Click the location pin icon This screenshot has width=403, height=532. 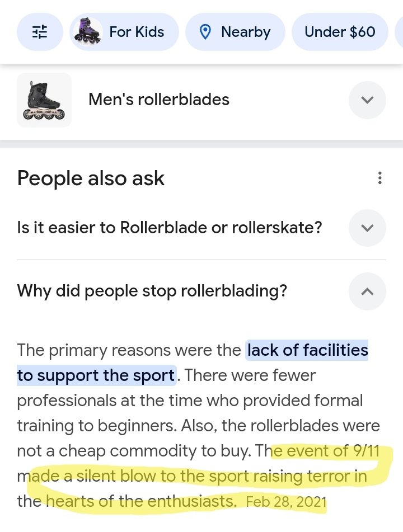coord(205,32)
